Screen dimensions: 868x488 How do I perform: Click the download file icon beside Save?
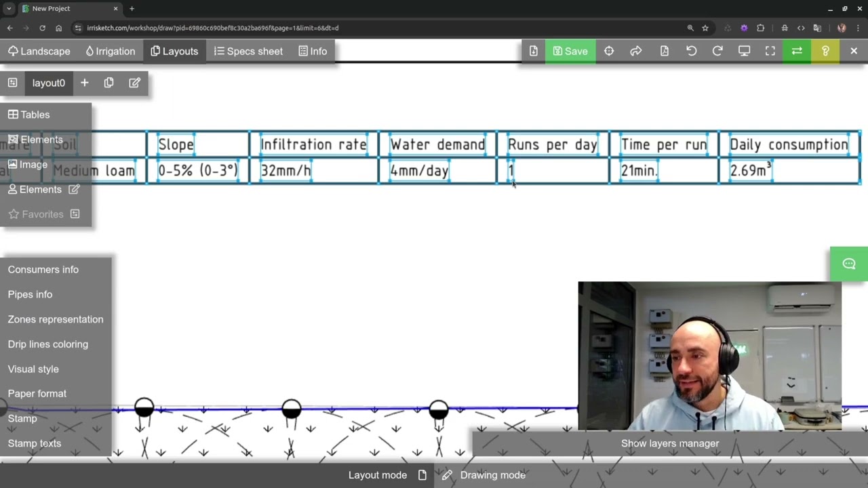[534, 51]
